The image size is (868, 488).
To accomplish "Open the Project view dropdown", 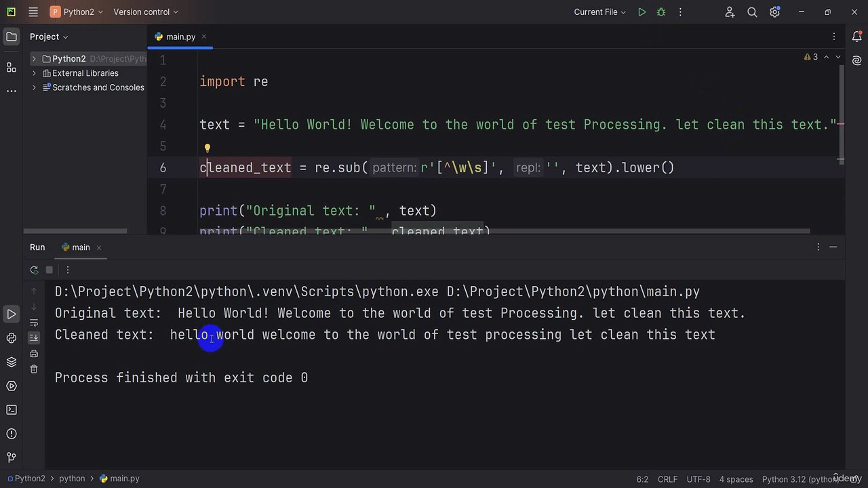I will click(x=49, y=37).
